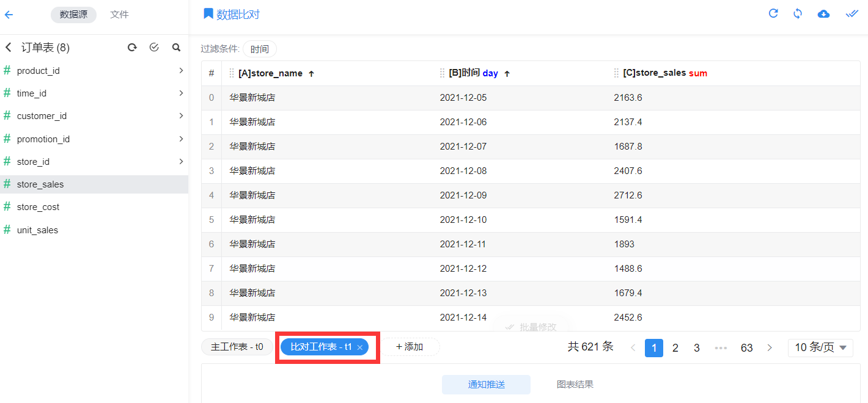Click the drag handle of [A]store_name column
The height and width of the screenshot is (403, 868).
232,73
